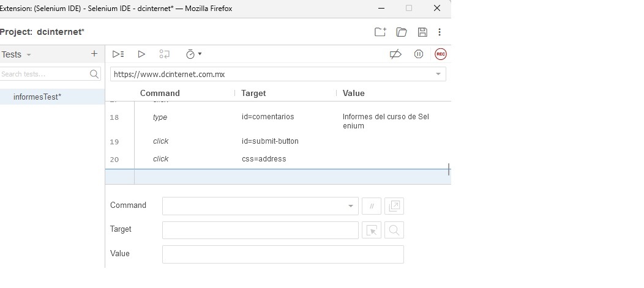Click the step over command icon
Image resolution: width=644 pixels, height=288 pixels.
click(164, 54)
